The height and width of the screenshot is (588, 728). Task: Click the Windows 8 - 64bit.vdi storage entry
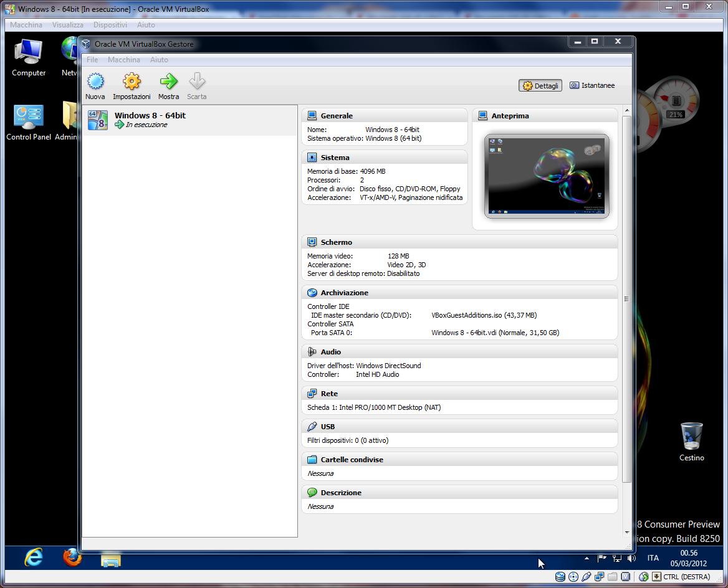496,333
